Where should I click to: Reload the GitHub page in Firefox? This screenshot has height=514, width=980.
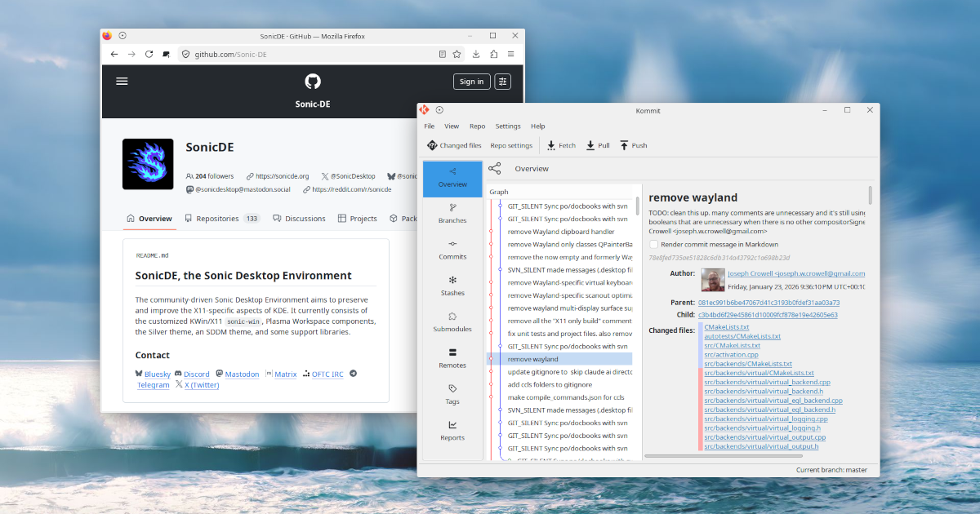tap(149, 54)
